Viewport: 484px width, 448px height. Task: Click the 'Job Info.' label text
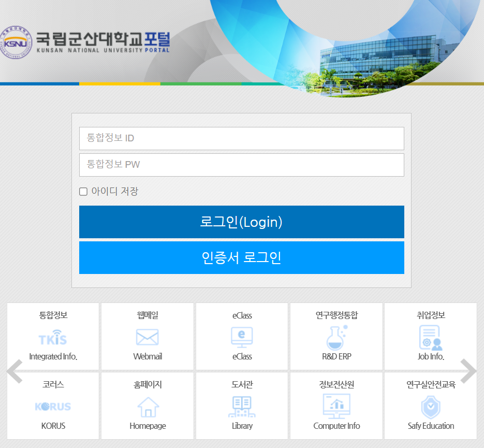(x=431, y=357)
